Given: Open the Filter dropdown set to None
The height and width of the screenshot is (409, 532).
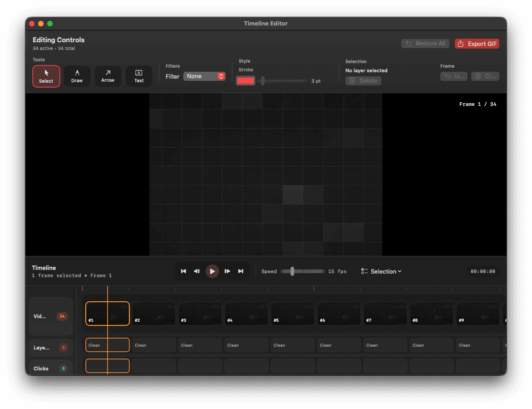Looking at the screenshot, I should [x=204, y=76].
